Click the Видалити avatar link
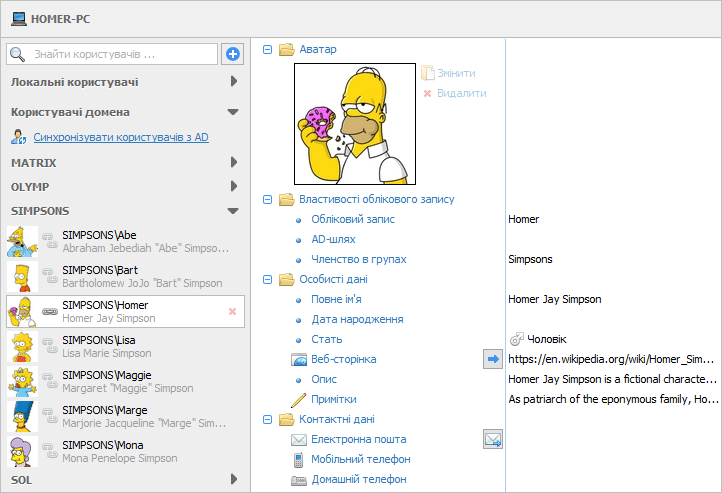This screenshot has width=722, height=493. tap(461, 93)
